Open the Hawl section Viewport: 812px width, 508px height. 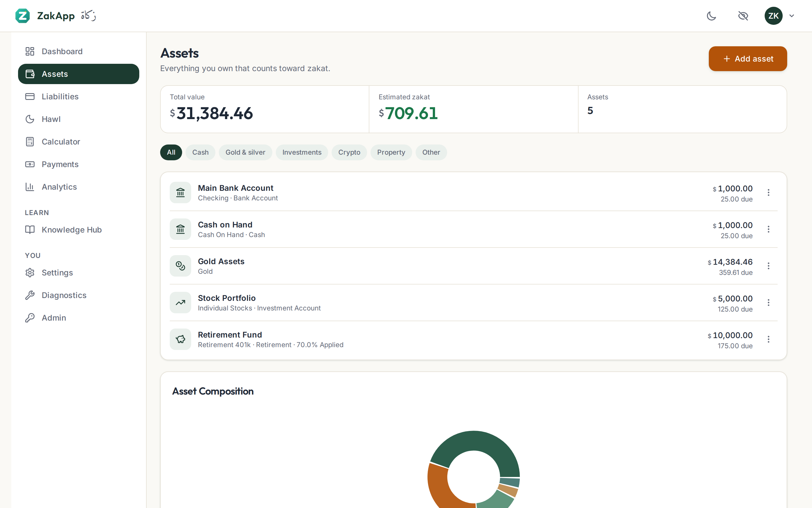(78, 119)
